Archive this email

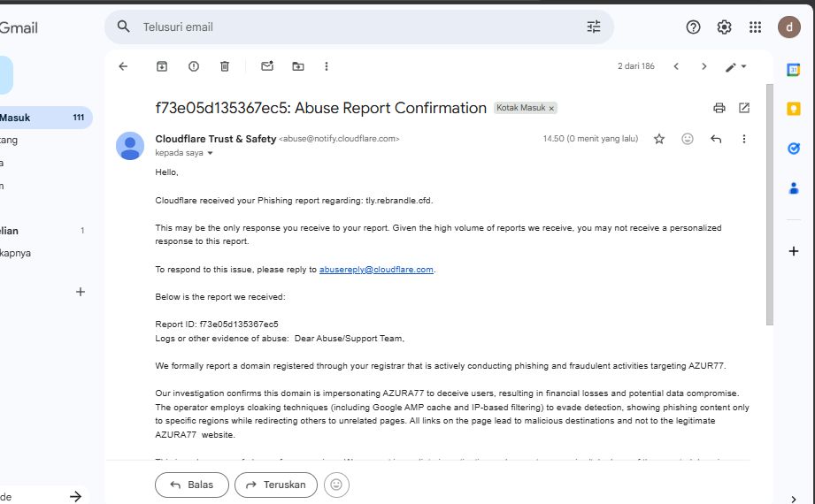pyautogui.click(x=162, y=66)
